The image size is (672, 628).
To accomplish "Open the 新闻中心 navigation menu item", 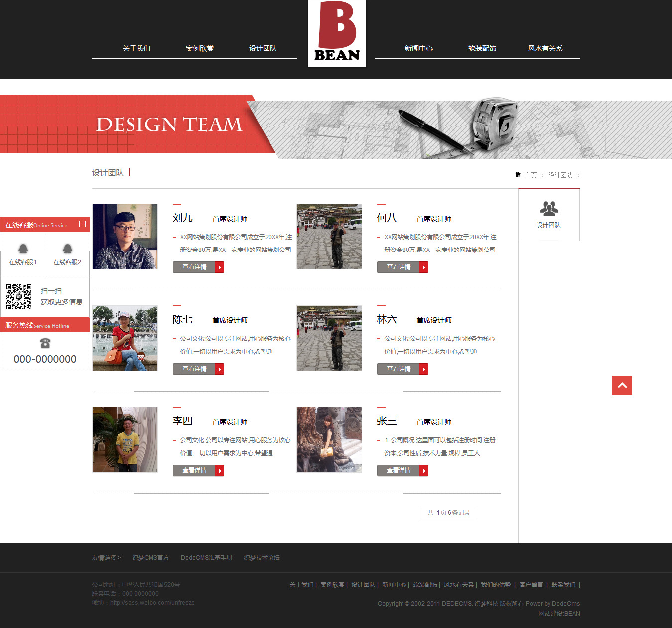I will click(x=418, y=48).
